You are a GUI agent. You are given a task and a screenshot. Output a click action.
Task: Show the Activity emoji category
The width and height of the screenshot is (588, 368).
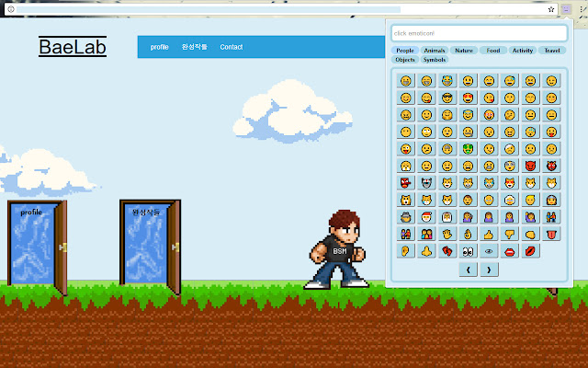pos(523,51)
